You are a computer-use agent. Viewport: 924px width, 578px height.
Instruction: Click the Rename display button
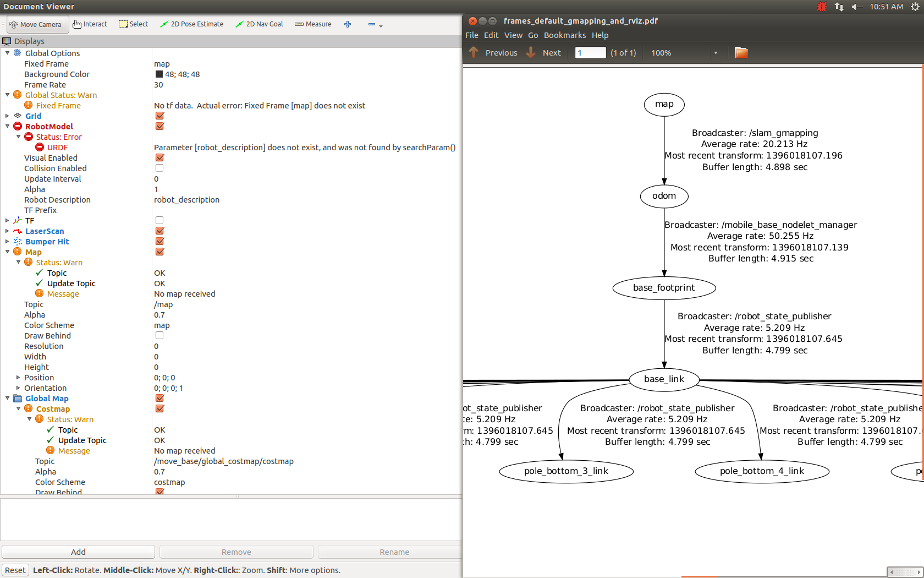pos(390,552)
